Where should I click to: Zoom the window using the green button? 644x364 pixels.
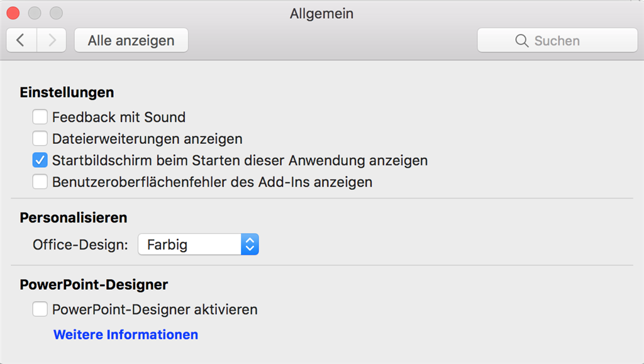coord(56,13)
